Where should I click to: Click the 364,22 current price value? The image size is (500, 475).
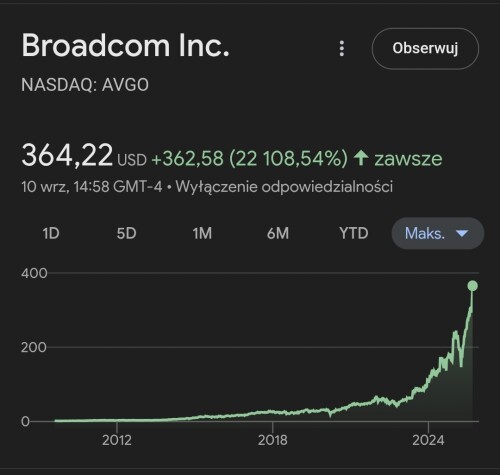(67, 155)
